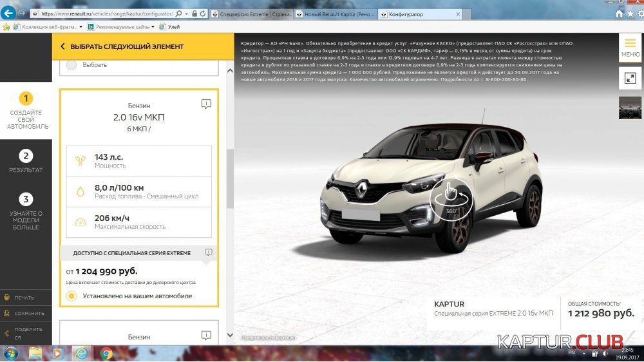The image size is (644, 362).
Task: Click the 360° rotate view icon
Action: 451,198
